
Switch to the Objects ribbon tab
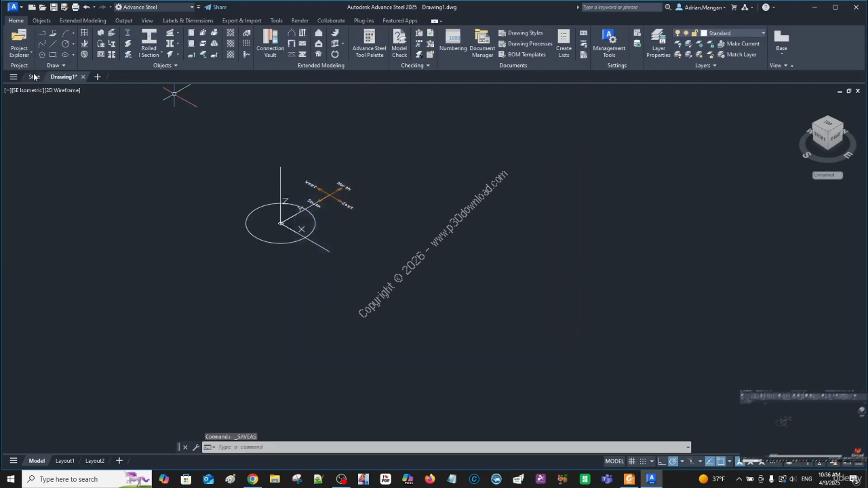point(41,20)
